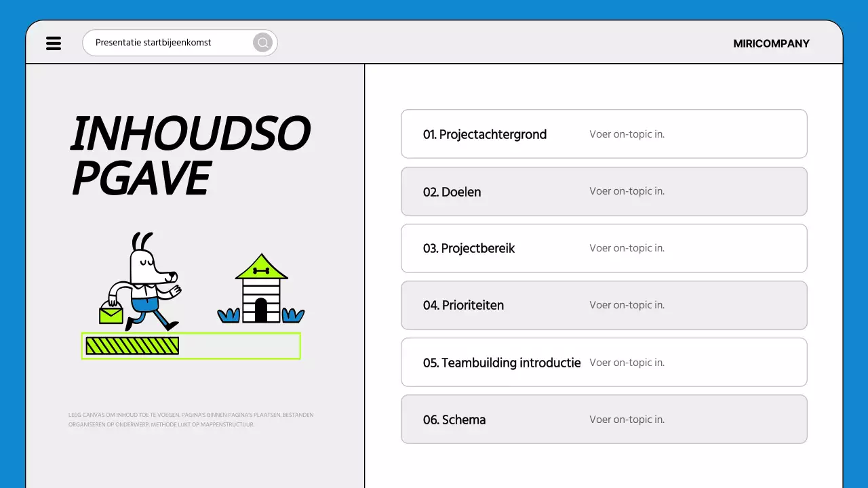Click placeholder text beside 01. Projectachtergrond

coord(627,134)
